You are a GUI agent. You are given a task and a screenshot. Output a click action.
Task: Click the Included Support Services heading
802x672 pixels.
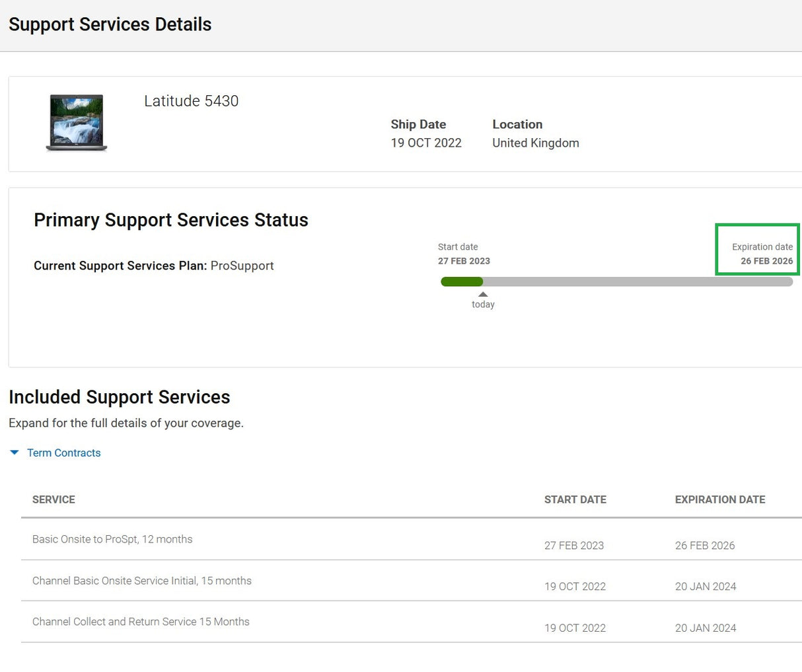click(x=119, y=397)
